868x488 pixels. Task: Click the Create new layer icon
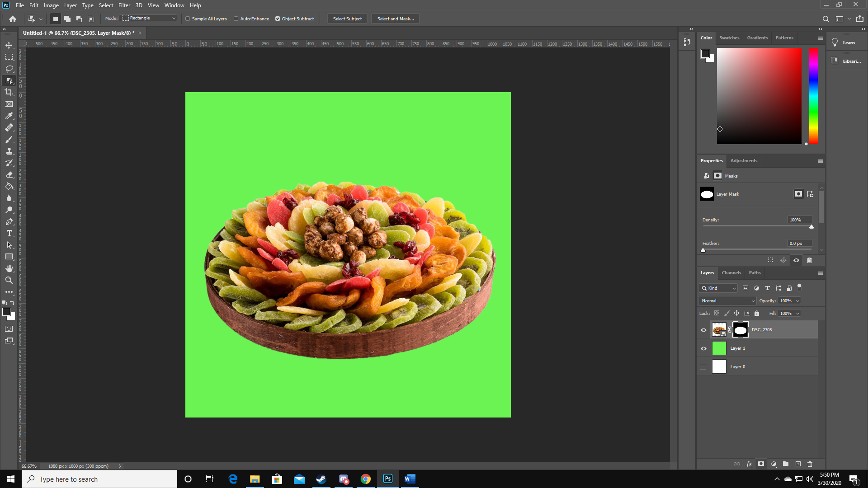click(798, 464)
